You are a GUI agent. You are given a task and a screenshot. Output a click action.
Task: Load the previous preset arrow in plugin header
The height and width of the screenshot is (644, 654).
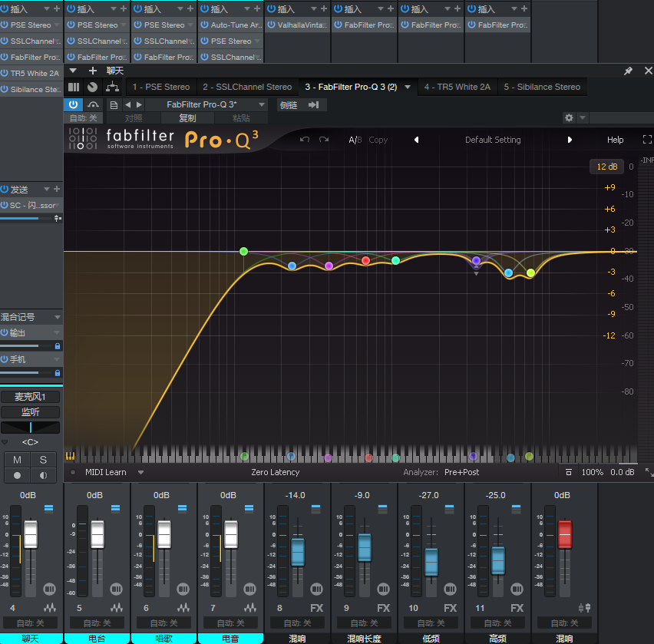[128, 104]
